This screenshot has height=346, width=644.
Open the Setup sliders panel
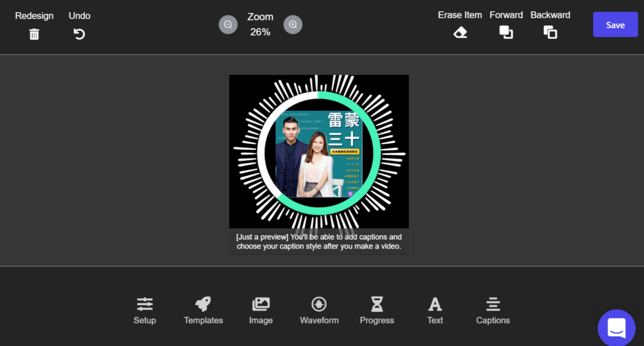[x=145, y=311]
